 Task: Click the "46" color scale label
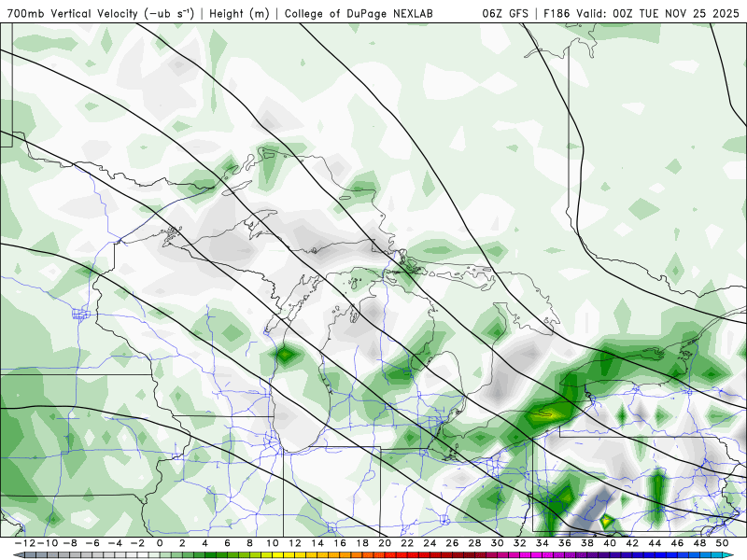click(677, 543)
